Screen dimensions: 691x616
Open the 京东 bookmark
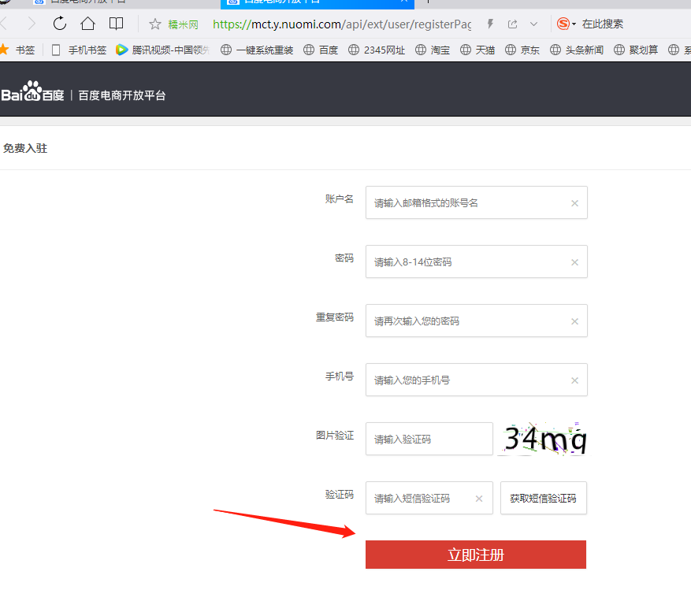pos(522,50)
